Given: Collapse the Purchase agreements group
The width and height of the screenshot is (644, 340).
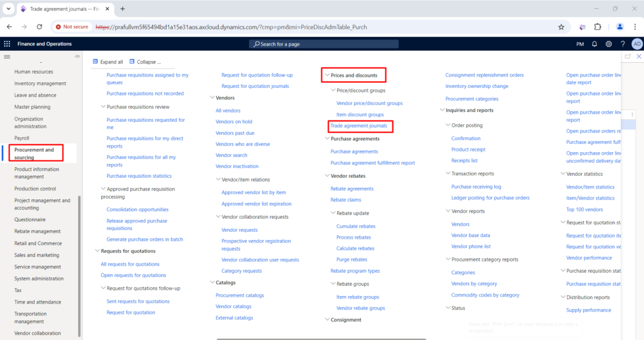Looking at the screenshot, I should (x=327, y=139).
